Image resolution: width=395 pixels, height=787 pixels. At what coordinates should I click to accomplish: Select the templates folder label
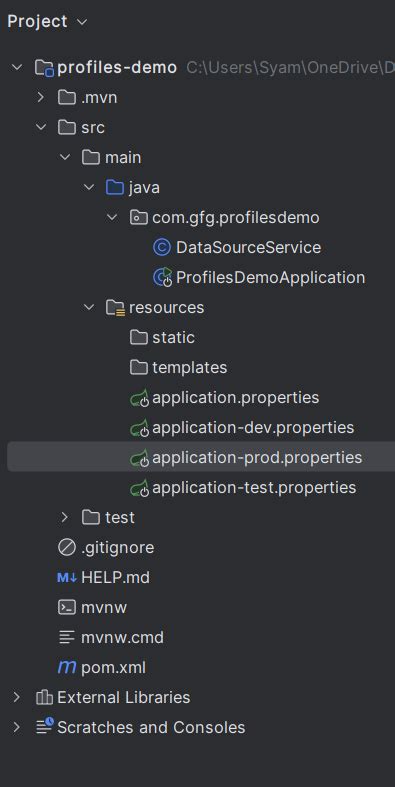pos(190,368)
